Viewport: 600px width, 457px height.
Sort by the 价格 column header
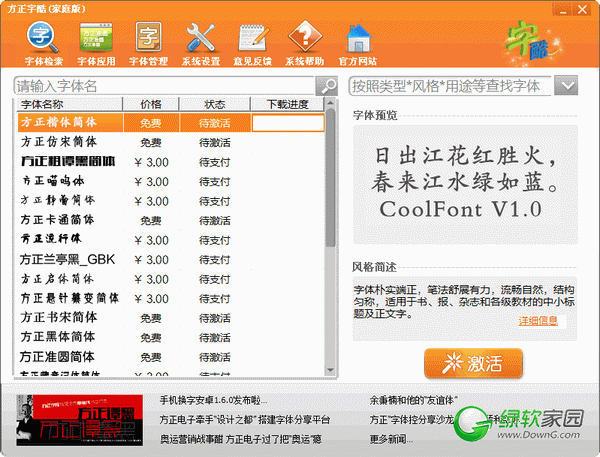[x=151, y=104]
